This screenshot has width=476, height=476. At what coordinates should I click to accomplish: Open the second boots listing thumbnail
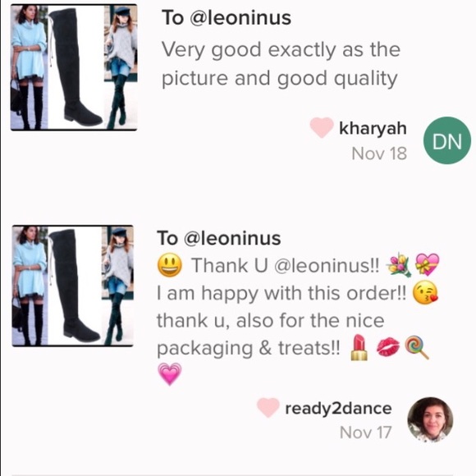coord(72,286)
